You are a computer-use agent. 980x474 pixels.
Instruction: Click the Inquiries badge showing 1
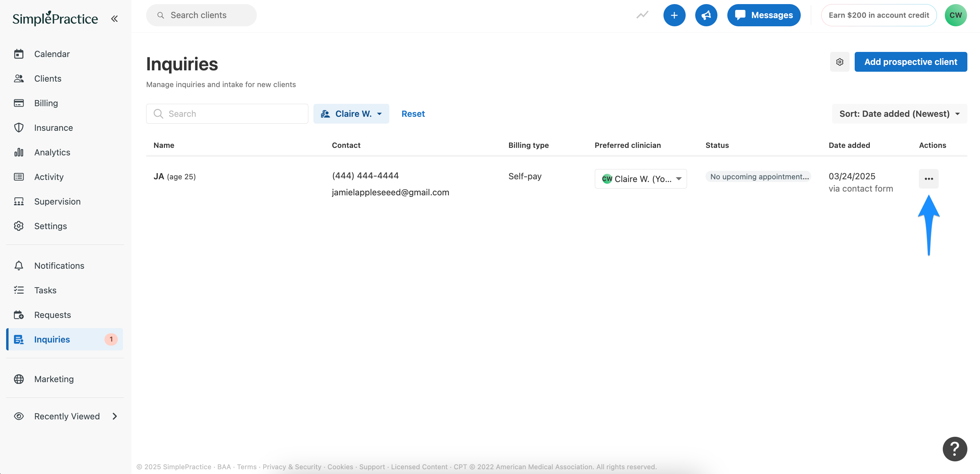click(x=111, y=339)
